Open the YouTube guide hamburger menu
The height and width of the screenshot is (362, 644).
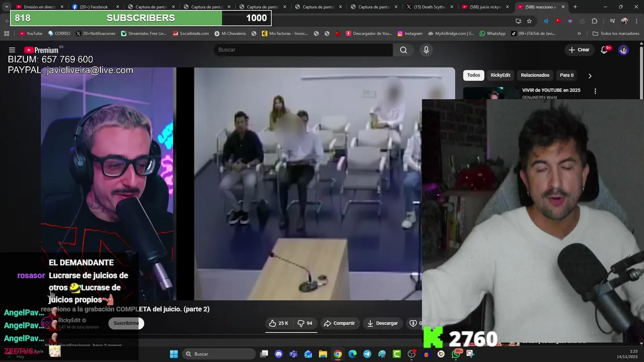point(12,50)
